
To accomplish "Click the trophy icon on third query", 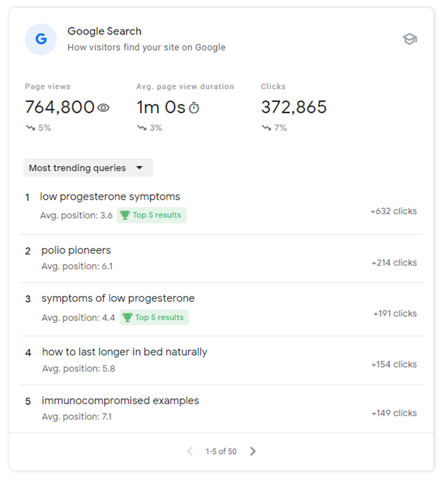I will pyautogui.click(x=128, y=317).
